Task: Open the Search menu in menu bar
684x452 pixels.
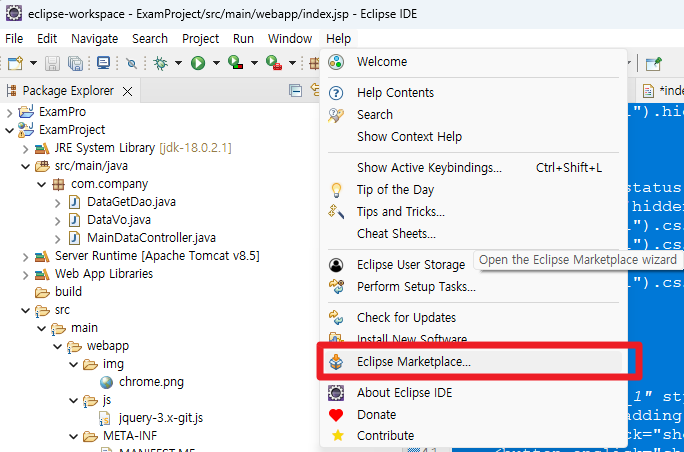Action: tap(150, 39)
